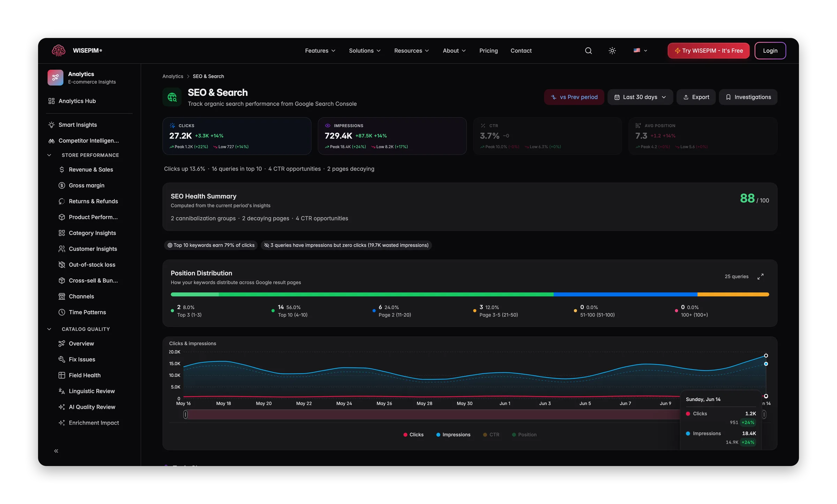Go to the Pricing page

pyautogui.click(x=488, y=51)
